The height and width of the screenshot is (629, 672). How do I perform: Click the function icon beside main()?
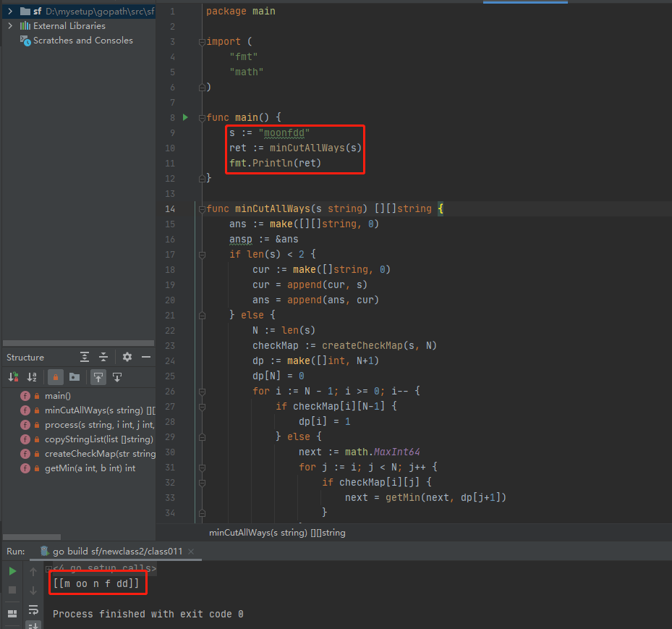(x=25, y=396)
